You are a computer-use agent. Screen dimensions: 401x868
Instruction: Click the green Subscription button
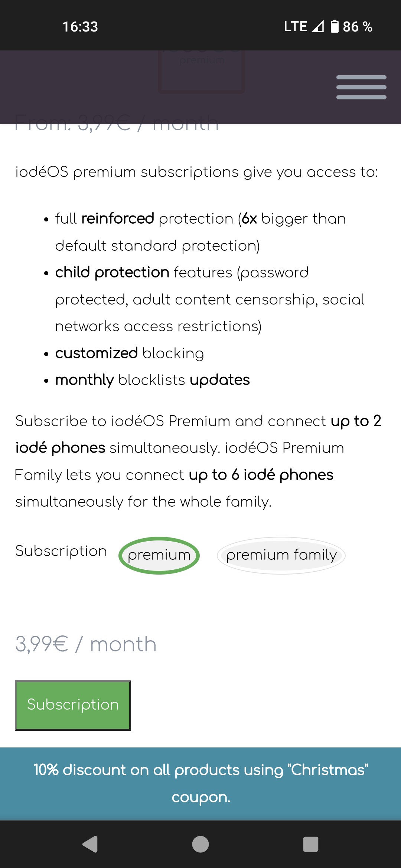[x=73, y=705]
